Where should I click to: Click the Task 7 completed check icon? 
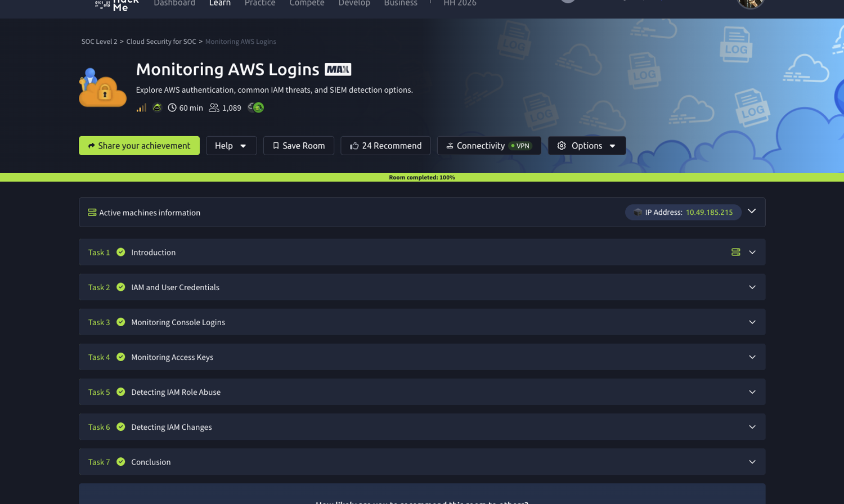pos(120,461)
